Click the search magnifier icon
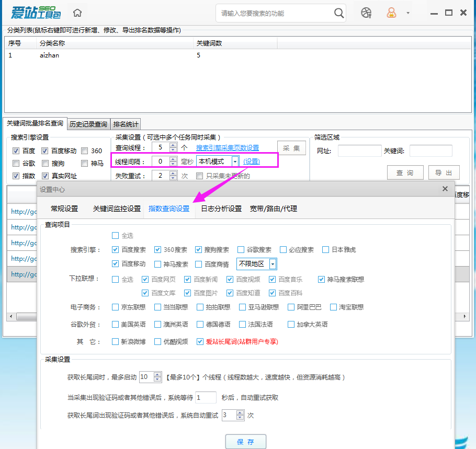 point(338,13)
